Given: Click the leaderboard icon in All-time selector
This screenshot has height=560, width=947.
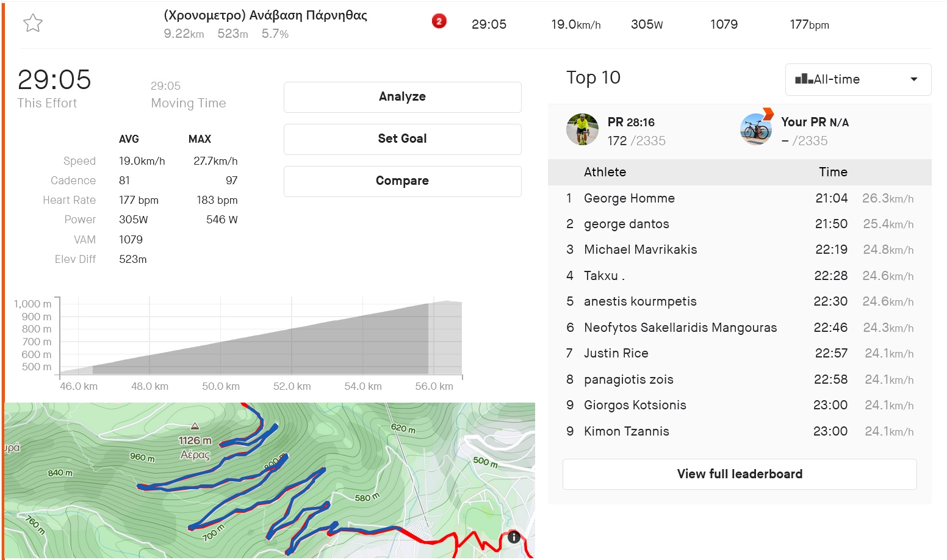Looking at the screenshot, I should 804,79.
